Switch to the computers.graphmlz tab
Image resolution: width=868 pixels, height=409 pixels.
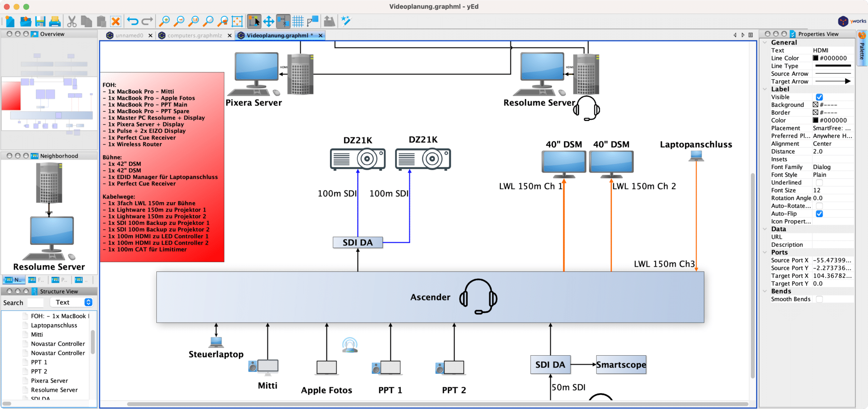pyautogui.click(x=195, y=36)
